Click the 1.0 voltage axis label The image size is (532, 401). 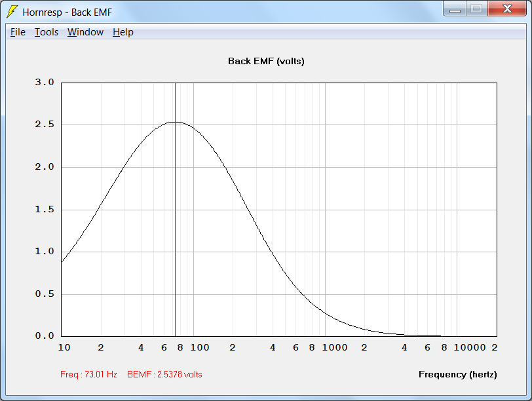click(x=45, y=252)
